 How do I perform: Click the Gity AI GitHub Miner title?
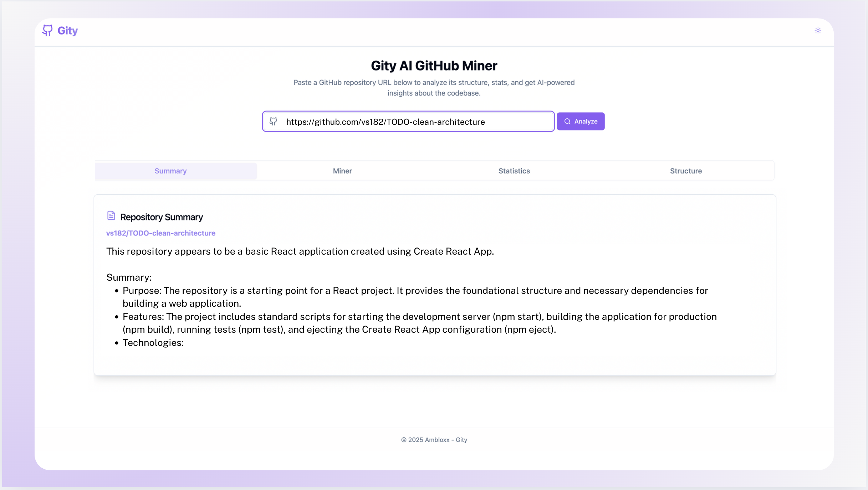point(434,66)
